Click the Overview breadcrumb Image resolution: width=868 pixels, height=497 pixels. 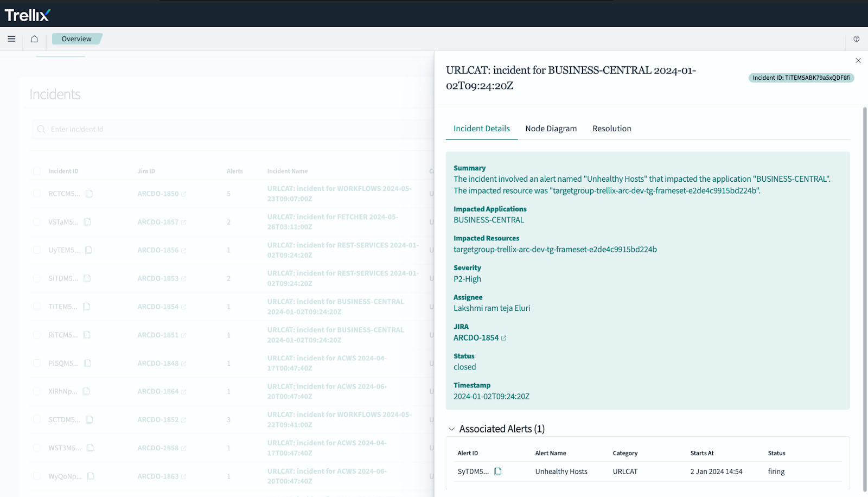[x=76, y=39]
